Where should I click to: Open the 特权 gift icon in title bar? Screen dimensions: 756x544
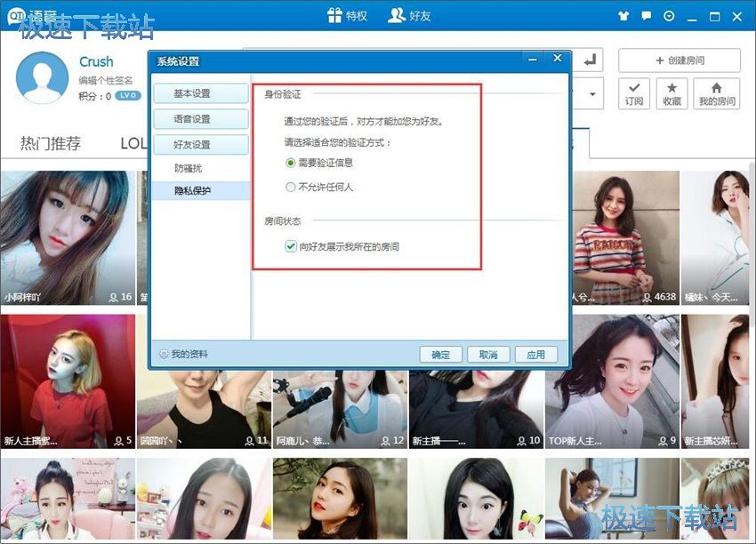click(x=334, y=15)
